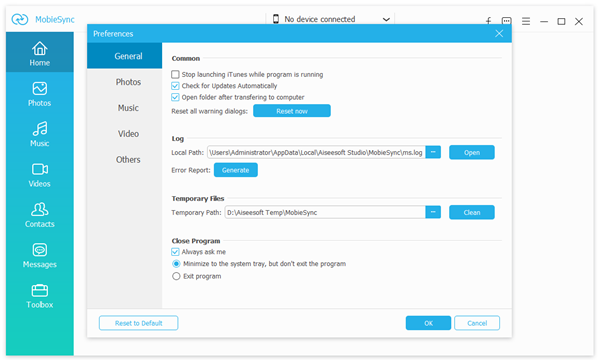Open the Videos section in sidebar
600x362 pixels.
(40, 174)
